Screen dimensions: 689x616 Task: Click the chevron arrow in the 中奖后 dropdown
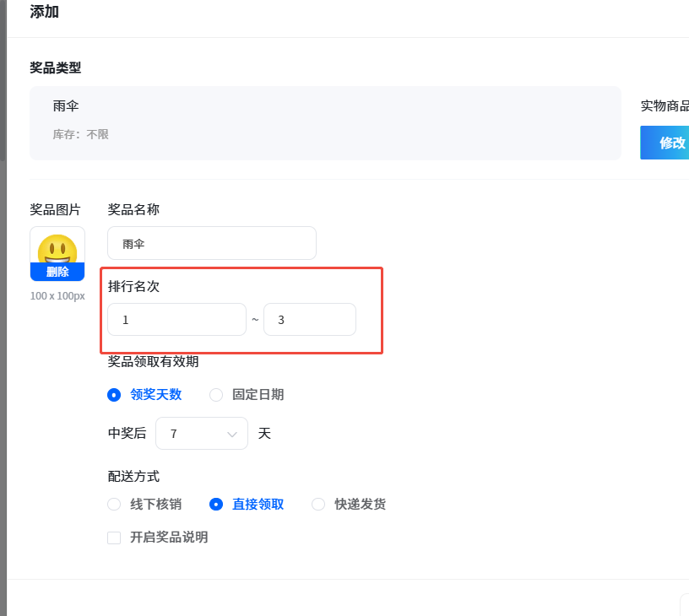232,435
